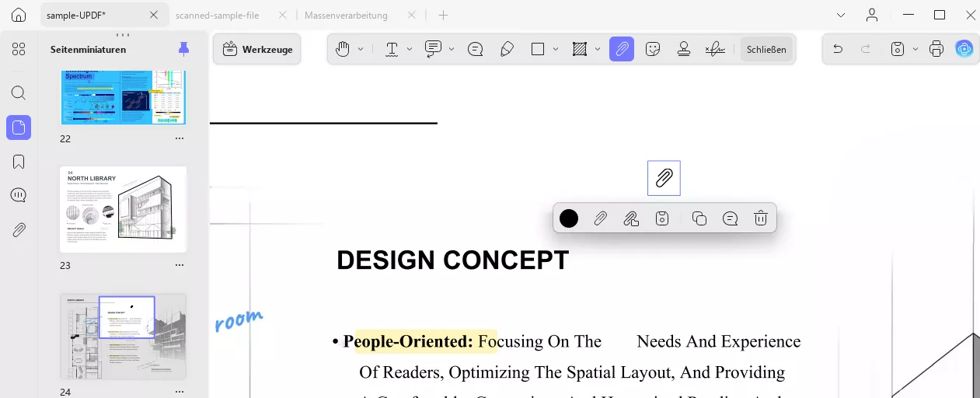Open page 23 North Library thumbnail

coord(124,209)
